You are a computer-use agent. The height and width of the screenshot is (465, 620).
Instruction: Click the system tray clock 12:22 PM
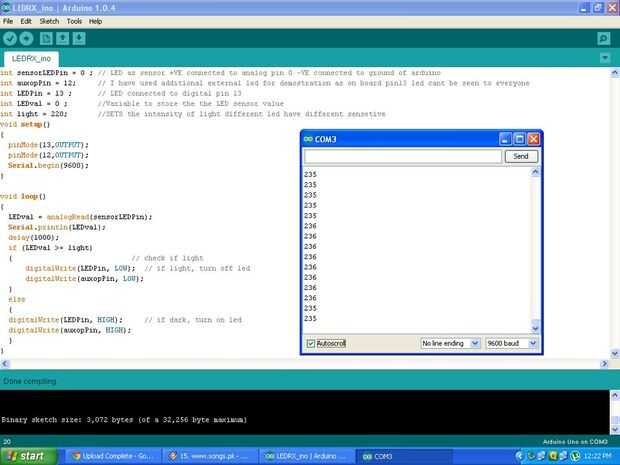click(x=597, y=456)
